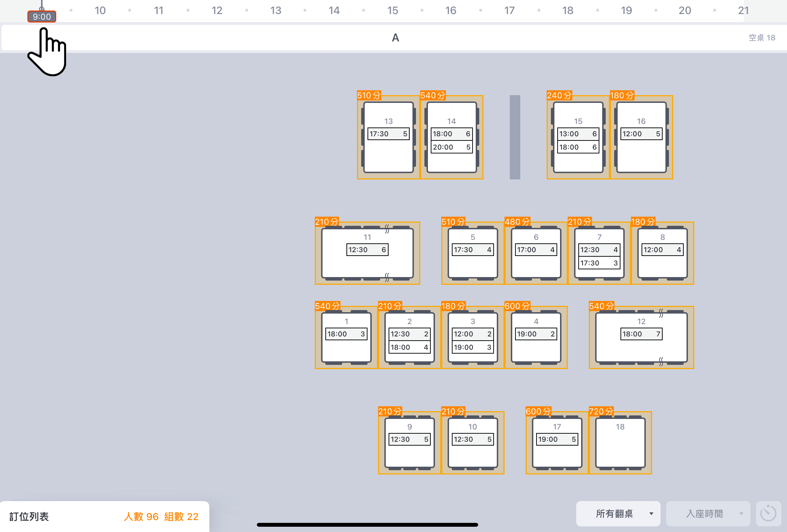Image resolution: width=787 pixels, height=532 pixels.
Task: Open the 18:00 reservation at table 2
Action: click(409, 347)
